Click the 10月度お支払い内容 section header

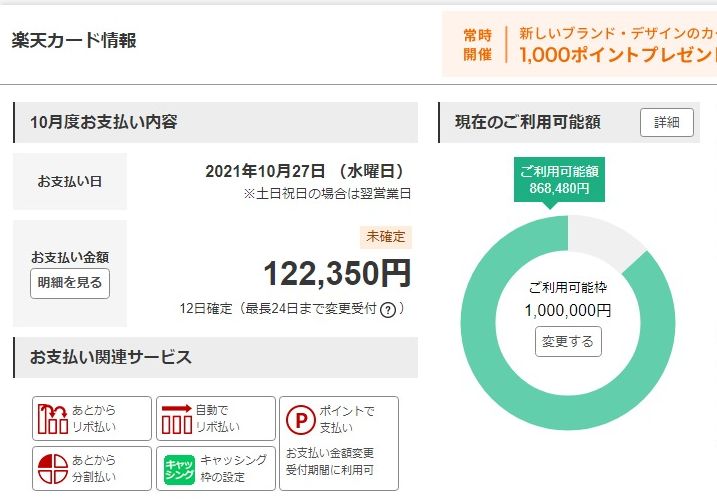click(216, 122)
